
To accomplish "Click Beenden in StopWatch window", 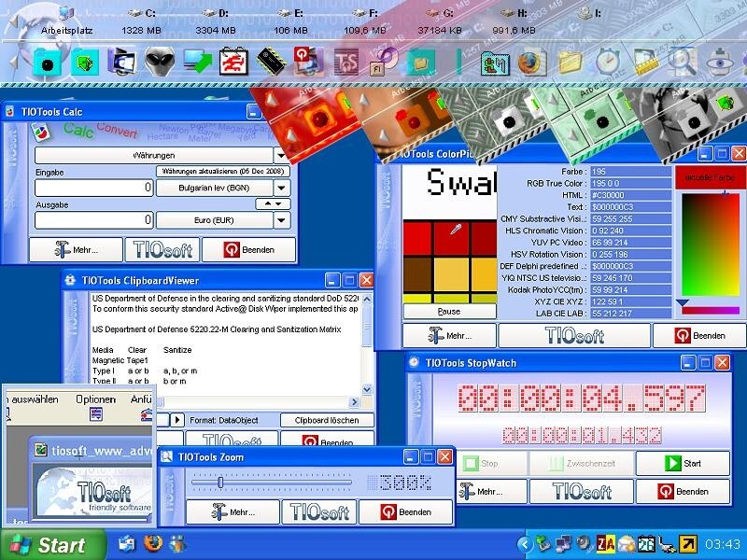I will point(683,492).
